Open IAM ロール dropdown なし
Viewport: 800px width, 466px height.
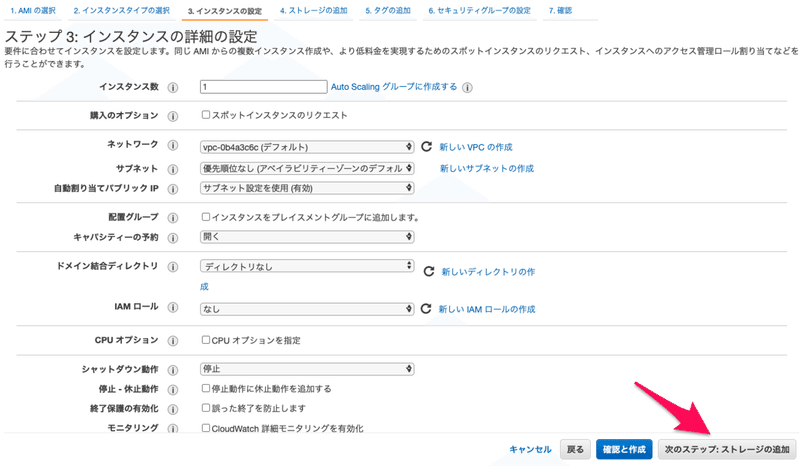(x=307, y=309)
